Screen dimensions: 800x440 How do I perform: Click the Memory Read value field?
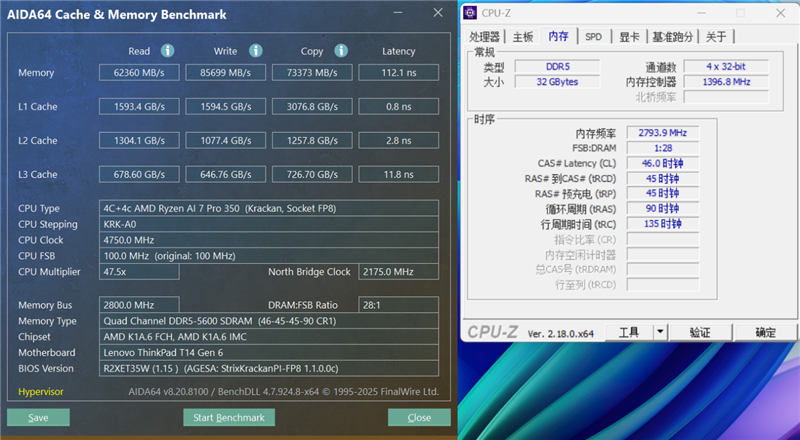(139, 72)
